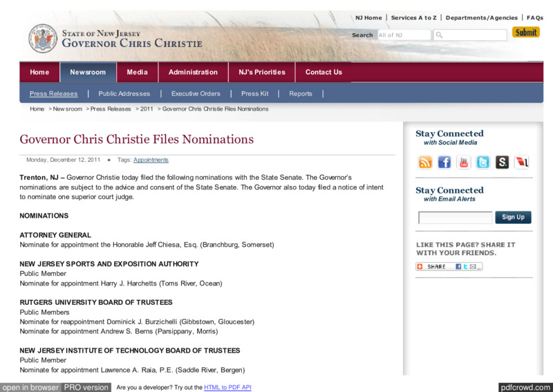
Task: Click the email alerts input field
Action: [455, 217]
